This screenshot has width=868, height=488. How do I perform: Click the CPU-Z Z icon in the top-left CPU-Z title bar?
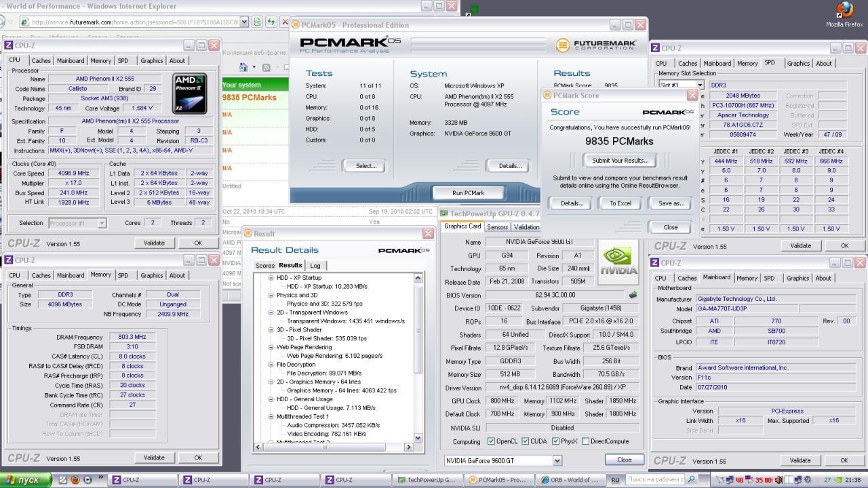coord(9,45)
